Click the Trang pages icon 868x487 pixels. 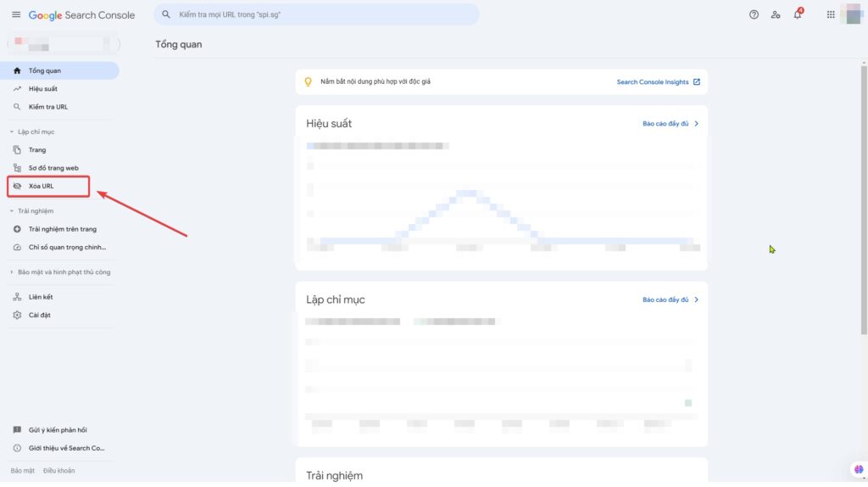click(17, 150)
